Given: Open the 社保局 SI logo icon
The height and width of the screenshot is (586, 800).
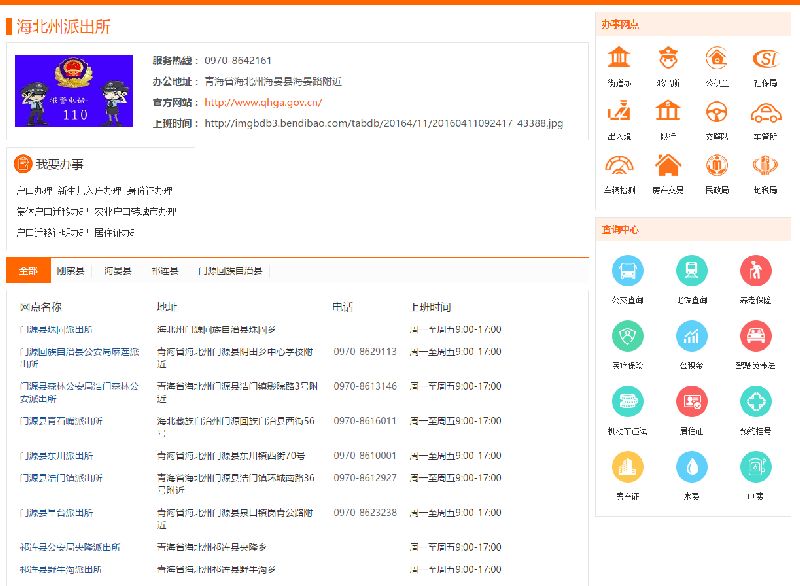Looking at the screenshot, I should click(765, 58).
